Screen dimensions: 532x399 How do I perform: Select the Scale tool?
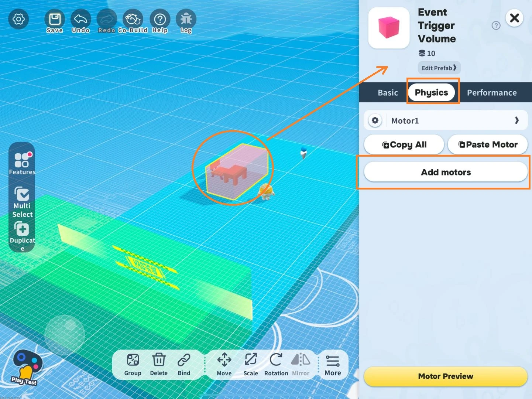[251, 365]
